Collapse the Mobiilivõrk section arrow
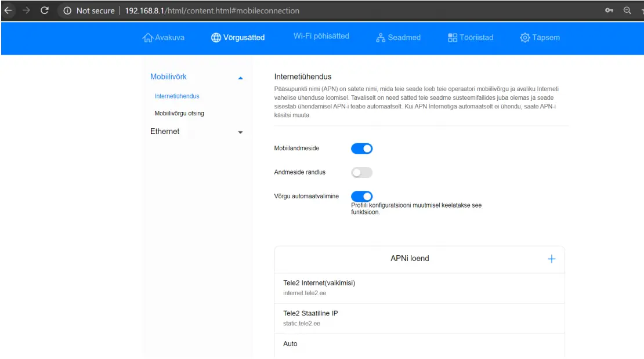The image size is (644, 359). coord(240,78)
